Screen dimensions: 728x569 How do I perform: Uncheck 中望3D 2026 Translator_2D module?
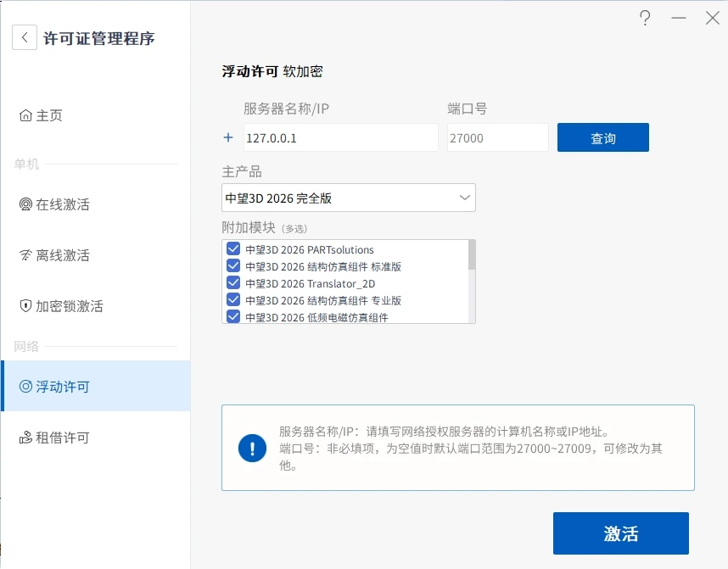pyautogui.click(x=233, y=282)
